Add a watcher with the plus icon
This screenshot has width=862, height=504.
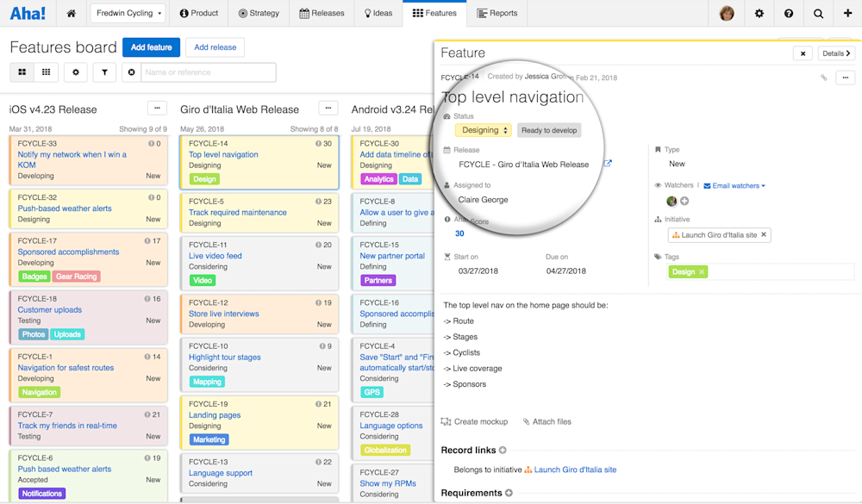[685, 201]
